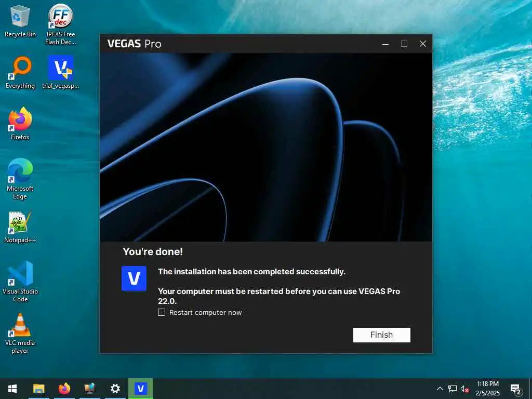Open the notification center icon

pyautogui.click(x=515, y=389)
